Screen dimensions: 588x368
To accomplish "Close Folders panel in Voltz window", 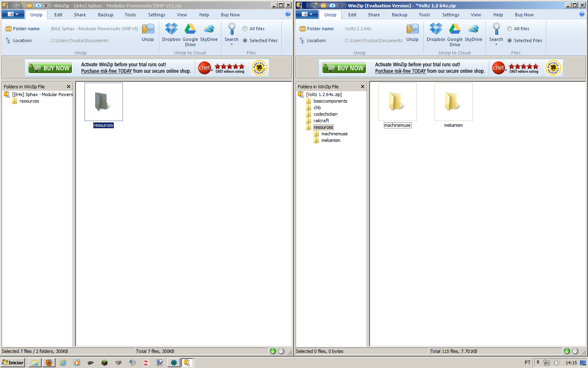I will point(363,87).
